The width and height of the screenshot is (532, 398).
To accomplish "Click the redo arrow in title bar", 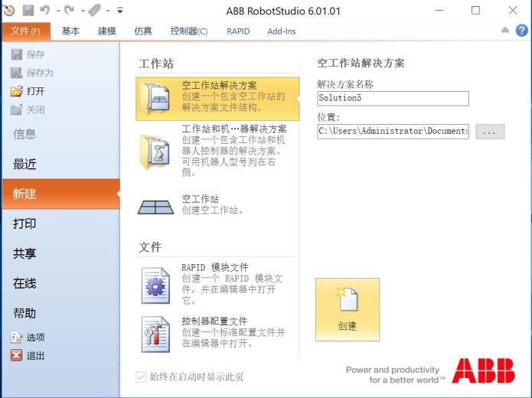I will pos(69,10).
